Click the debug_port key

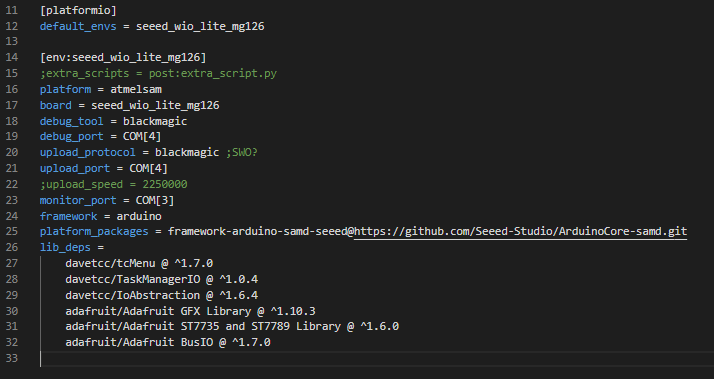(x=71, y=137)
